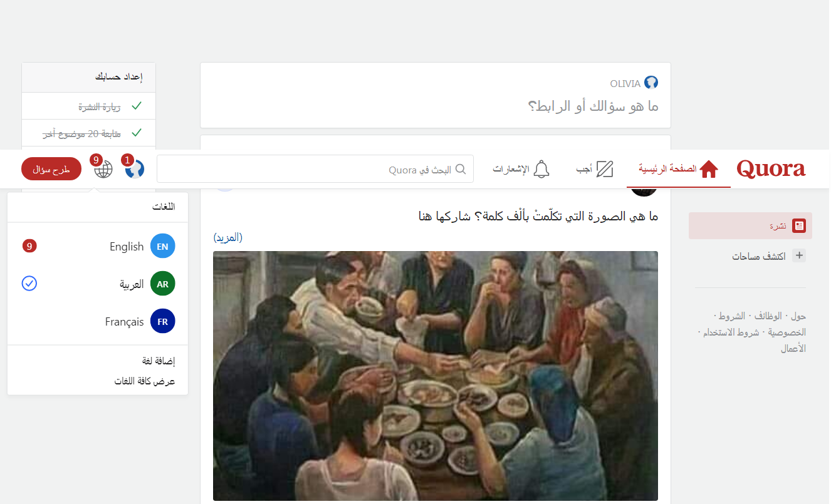The width and height of the screenshot is (831, 504).
Task: Open notifications bell icon
Action: [x=541, y=169]
